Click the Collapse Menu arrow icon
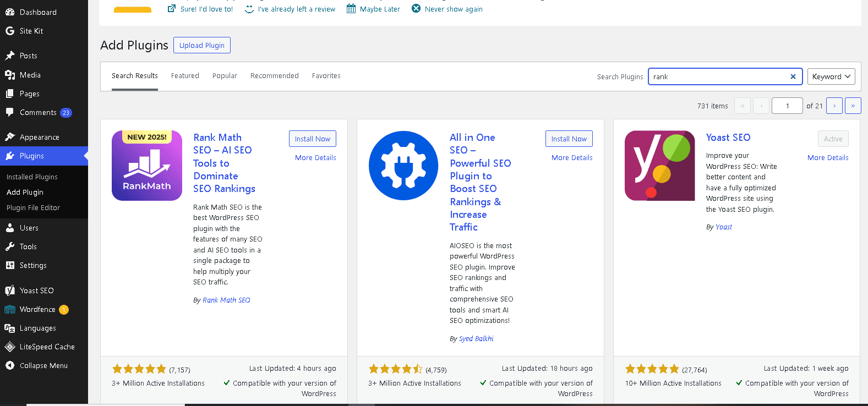Viewport: 868px width, 406px height. pos(10,365)
